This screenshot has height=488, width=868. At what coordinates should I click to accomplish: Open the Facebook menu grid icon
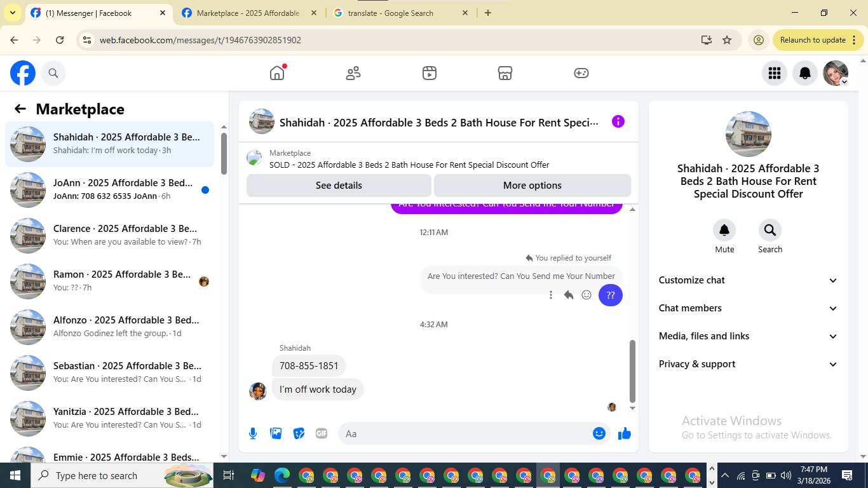point(775,73)
